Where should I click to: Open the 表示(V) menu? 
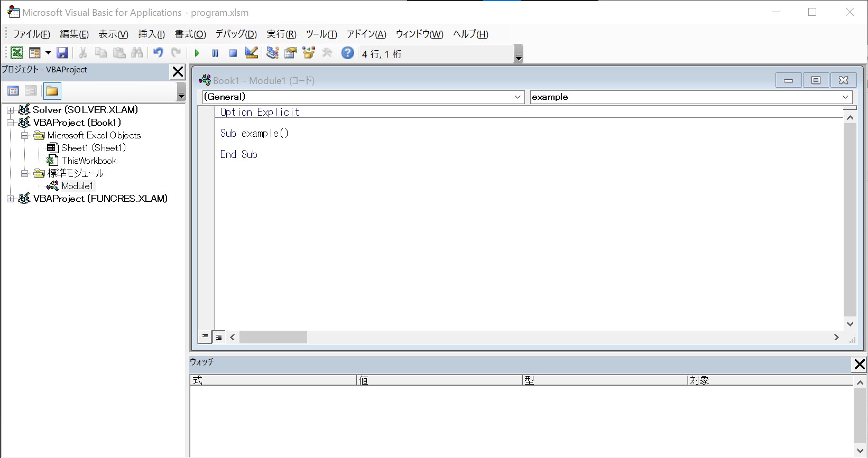click(113, 34)
